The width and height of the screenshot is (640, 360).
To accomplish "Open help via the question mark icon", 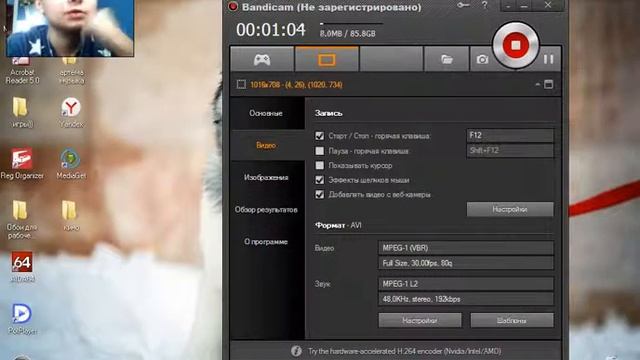I will tap(484, 5).
